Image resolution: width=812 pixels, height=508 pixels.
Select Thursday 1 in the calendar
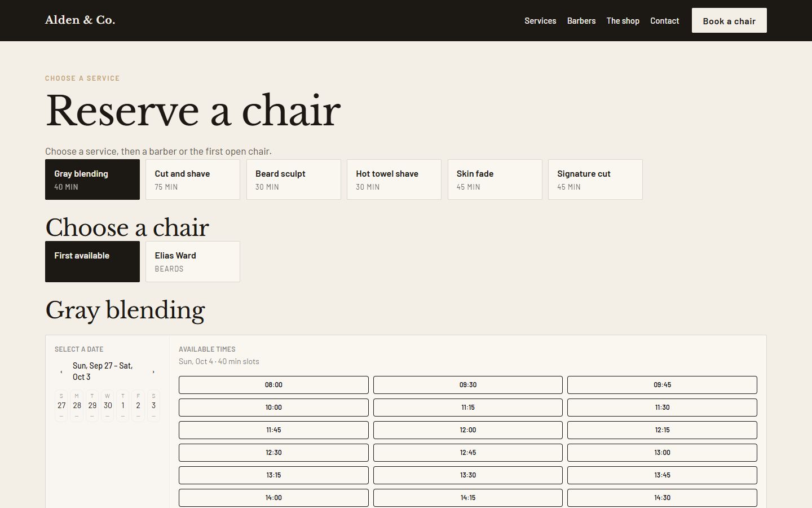(122, 406)
